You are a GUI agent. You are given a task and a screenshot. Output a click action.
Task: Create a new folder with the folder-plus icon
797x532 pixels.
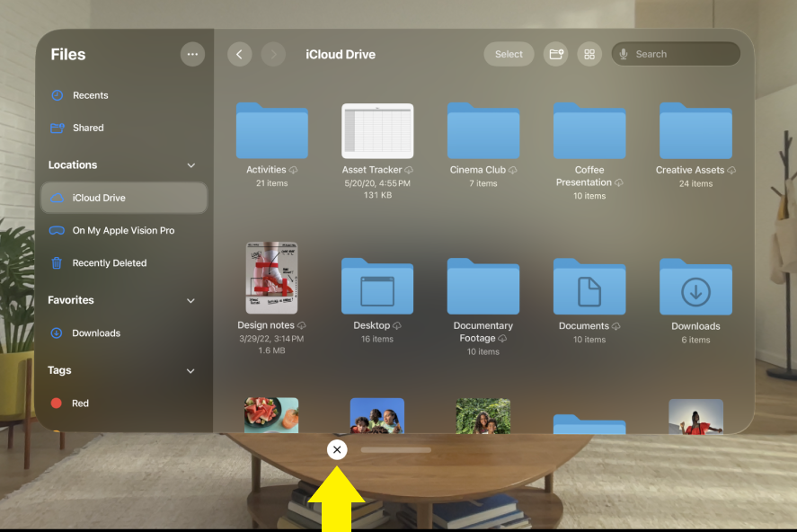pyautogui.click(x=555, y=55)
